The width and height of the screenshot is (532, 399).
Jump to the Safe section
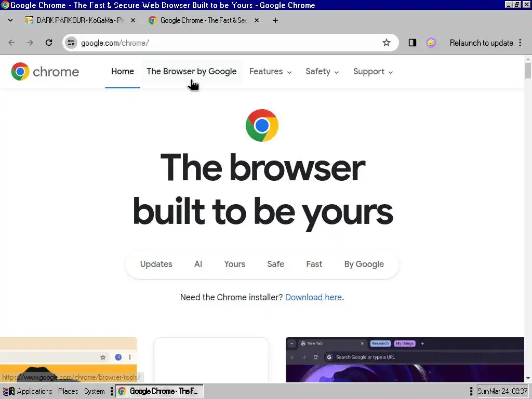point(275,264)
